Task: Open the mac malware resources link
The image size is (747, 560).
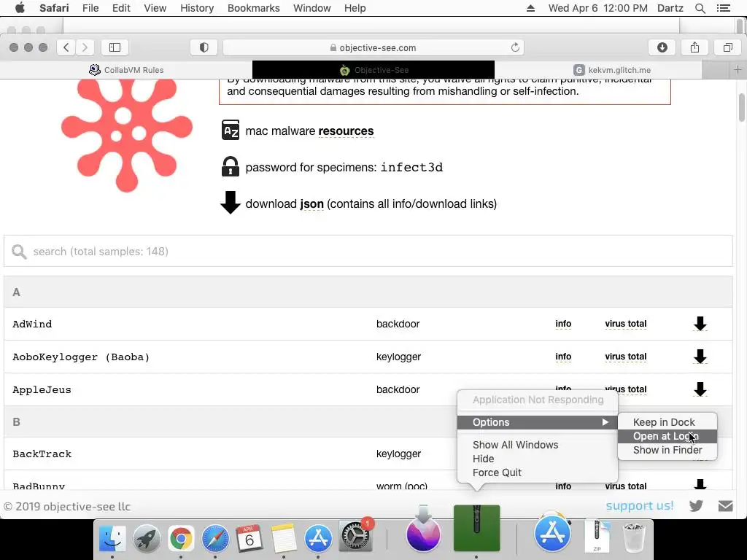Action: (x=346, y=131)
